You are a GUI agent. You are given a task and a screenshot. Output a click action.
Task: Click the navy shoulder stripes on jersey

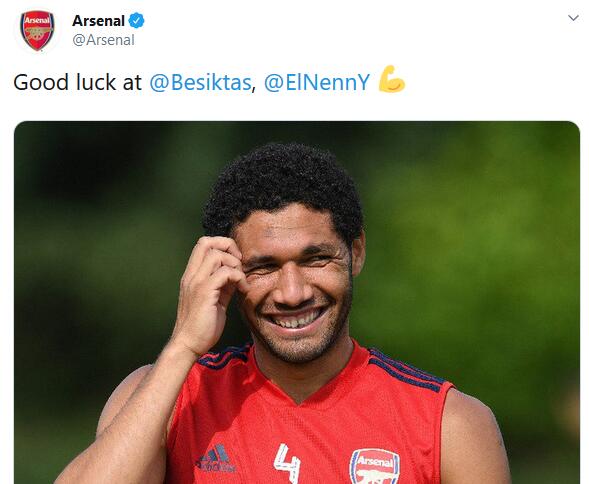coord(406,370)
